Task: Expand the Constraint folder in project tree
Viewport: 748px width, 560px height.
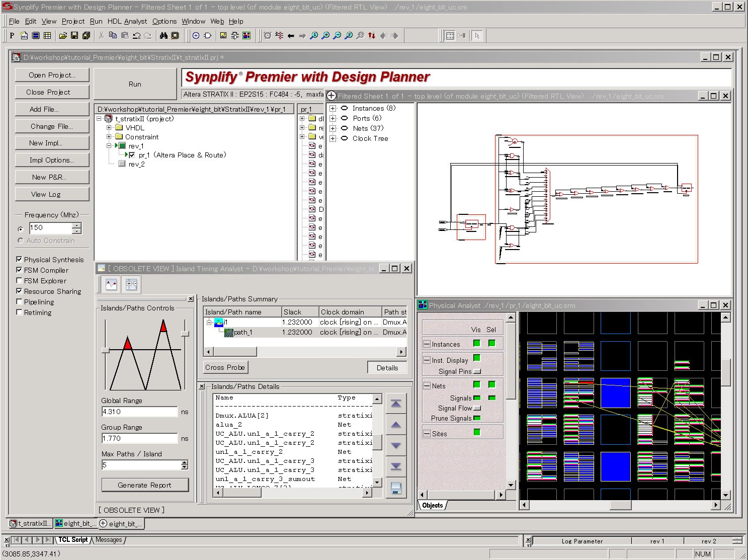Action: [x=109, y=137]
